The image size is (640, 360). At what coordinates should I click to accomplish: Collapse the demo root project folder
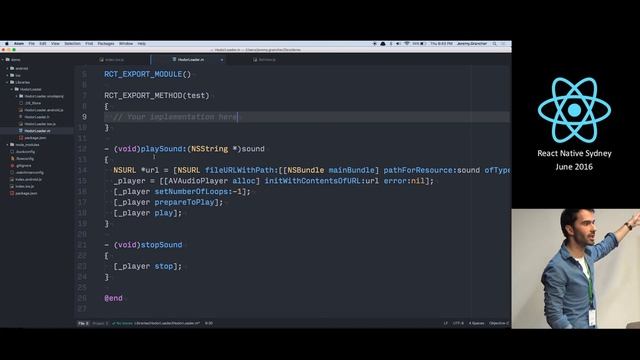[x=2, y=60]
